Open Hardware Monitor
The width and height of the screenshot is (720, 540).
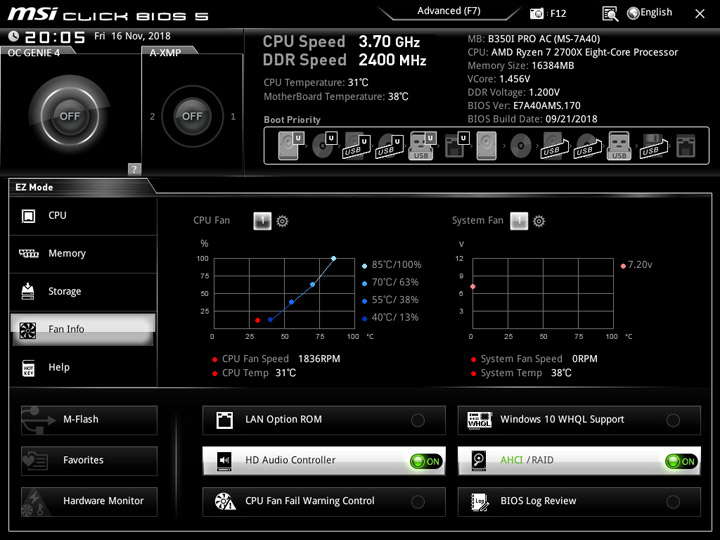(89, 501)
